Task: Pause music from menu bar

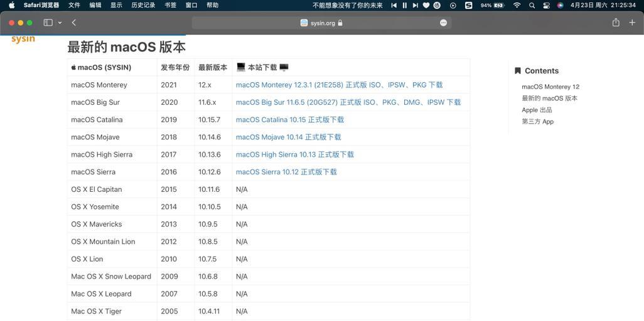Action: click(x=405, y=6)
